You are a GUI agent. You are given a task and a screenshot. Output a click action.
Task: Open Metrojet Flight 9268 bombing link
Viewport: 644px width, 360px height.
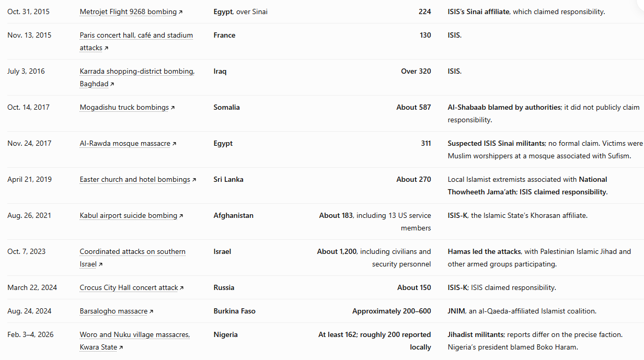coord(129,11)
